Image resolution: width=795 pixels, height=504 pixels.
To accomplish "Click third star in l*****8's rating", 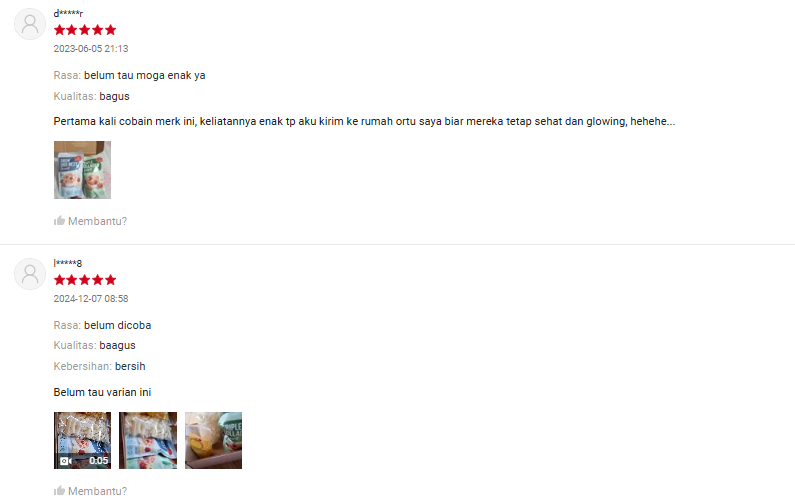I will pos(85,280).
